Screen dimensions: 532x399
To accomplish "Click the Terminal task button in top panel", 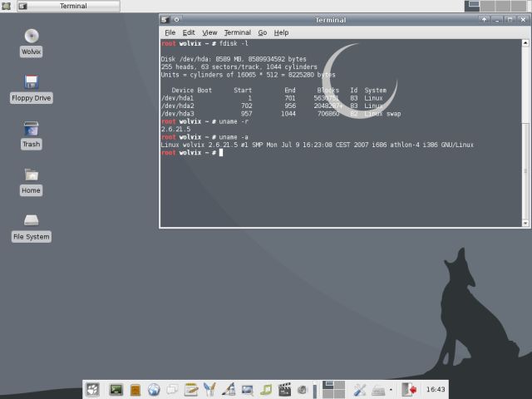I will point(68,6).
